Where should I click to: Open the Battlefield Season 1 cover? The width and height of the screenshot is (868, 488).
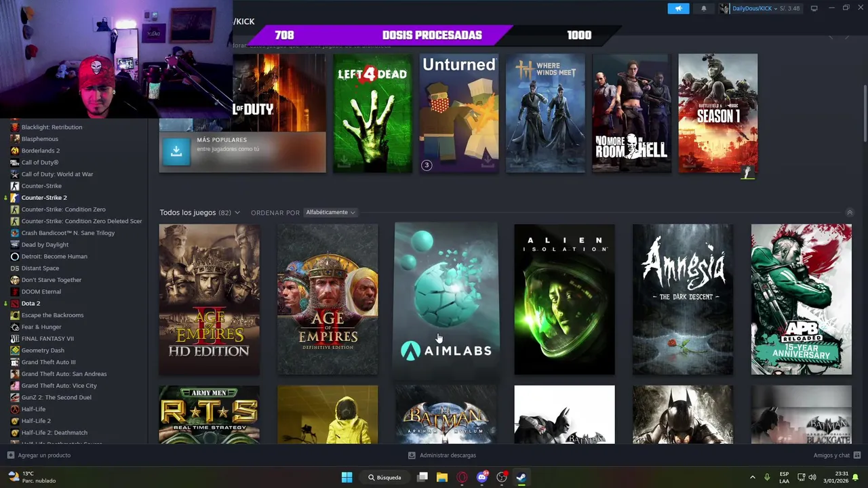tap(717, 113)
